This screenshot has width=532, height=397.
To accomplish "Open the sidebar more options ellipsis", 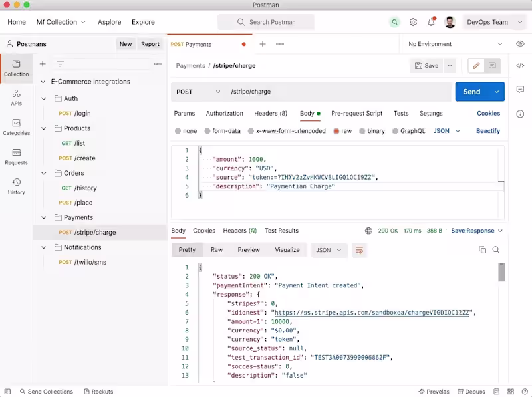I will coord(158,64).
